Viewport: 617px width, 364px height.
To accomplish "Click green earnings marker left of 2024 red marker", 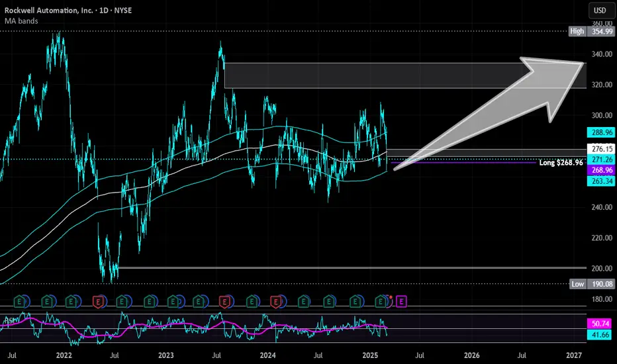I will pyautogui.click(x=252, y=302).
